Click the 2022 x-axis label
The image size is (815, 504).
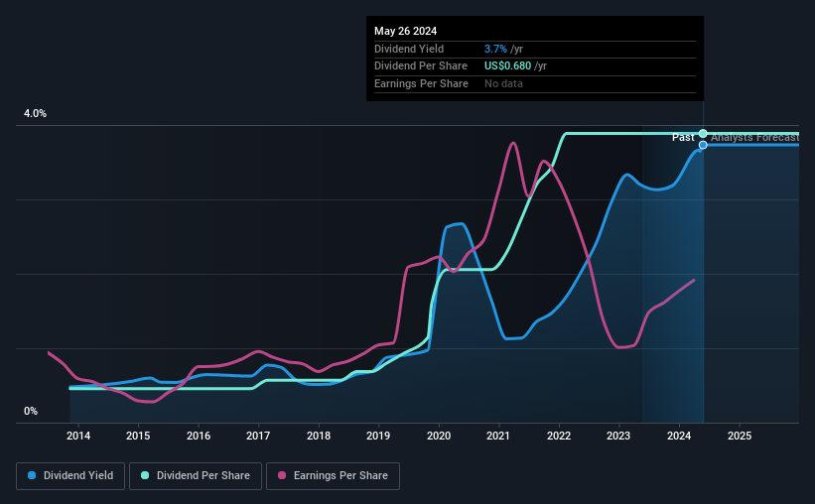tap(559, 436)
